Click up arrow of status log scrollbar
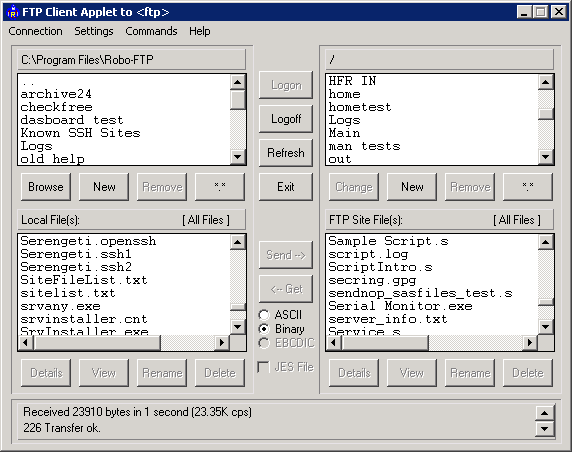 click(x=545, y=413)
